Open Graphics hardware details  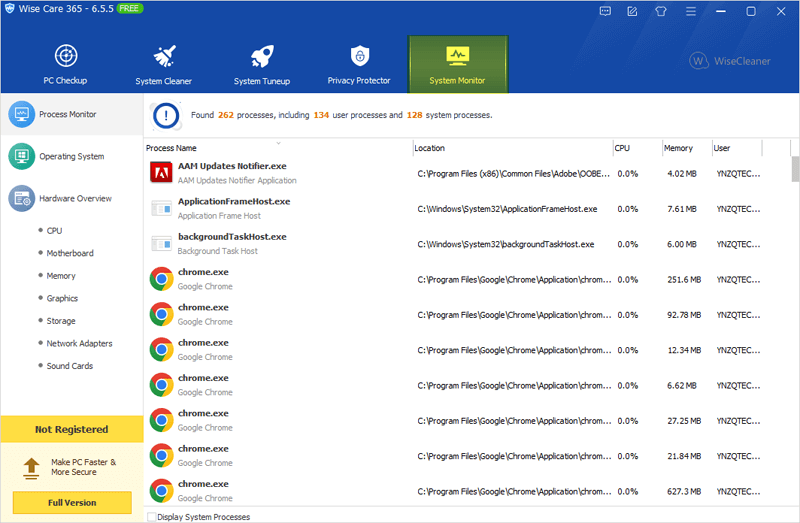62,298
